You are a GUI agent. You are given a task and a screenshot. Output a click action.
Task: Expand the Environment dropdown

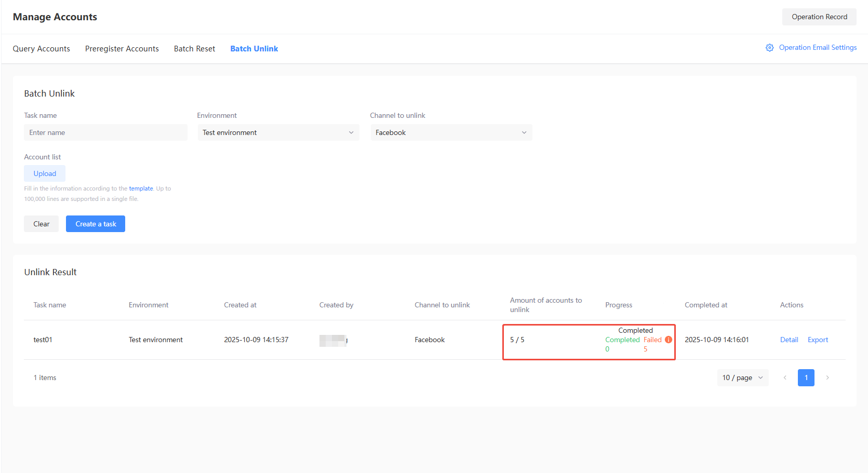coord(278,132)
